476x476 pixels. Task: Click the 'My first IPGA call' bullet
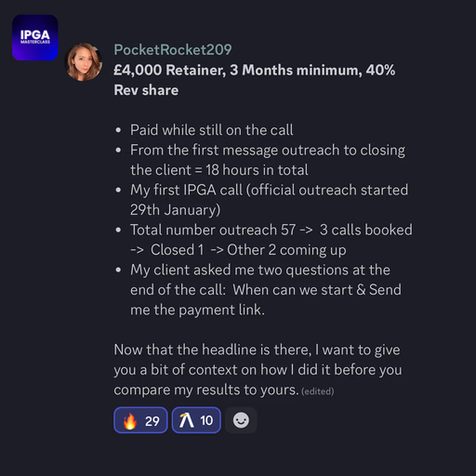(269, 200)
